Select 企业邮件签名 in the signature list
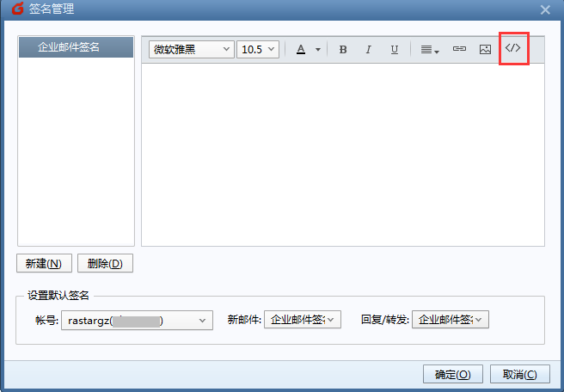This screenshot has height=392, width=564. click(x=76, y=47)
